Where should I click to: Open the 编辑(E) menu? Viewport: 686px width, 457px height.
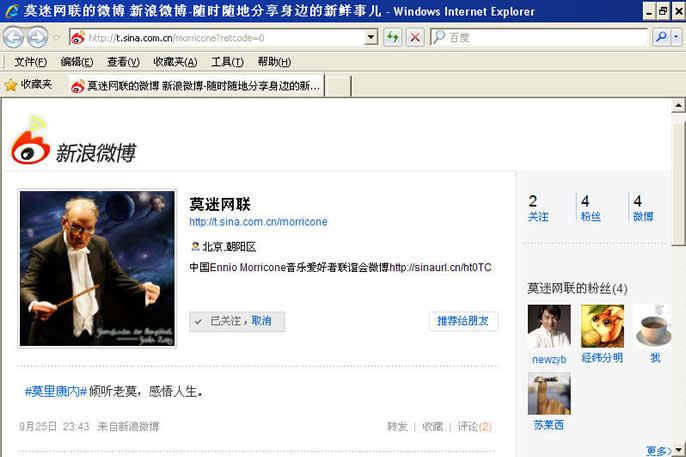click(77, 62)
